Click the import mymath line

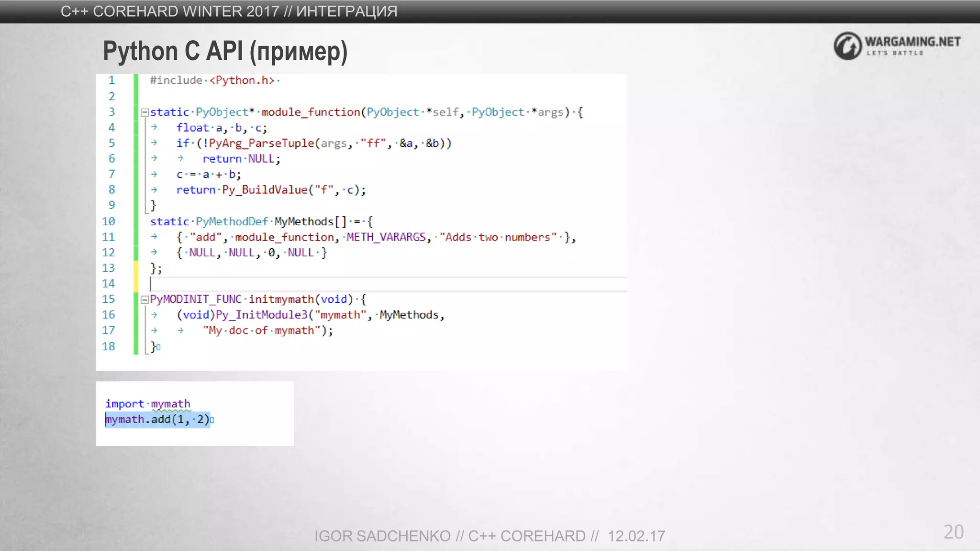[x=147, y=404]
